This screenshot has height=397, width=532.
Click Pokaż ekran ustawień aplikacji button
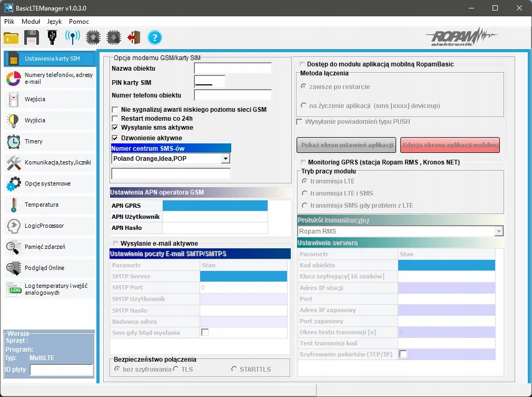[348, 145]
